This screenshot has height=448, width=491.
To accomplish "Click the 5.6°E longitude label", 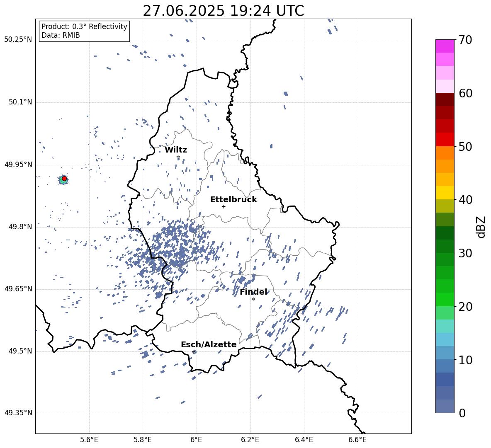I will coord(89,440).
